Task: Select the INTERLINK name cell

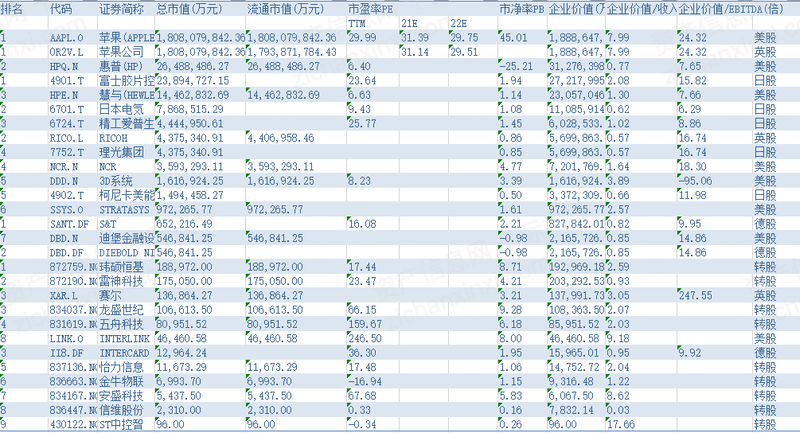Action: click(x=124, y=338)
